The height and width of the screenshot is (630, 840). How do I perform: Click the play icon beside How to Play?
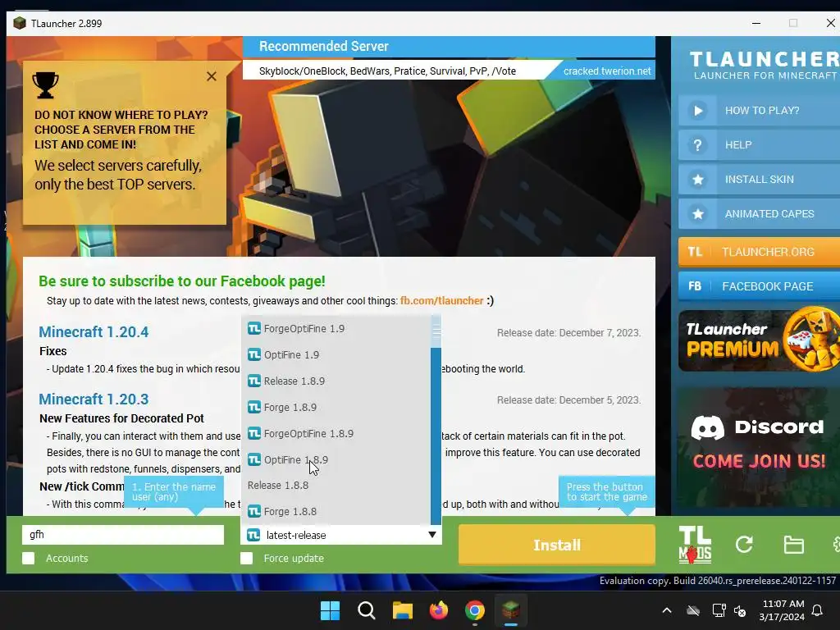pyautogui.click(x=697, y=111)
